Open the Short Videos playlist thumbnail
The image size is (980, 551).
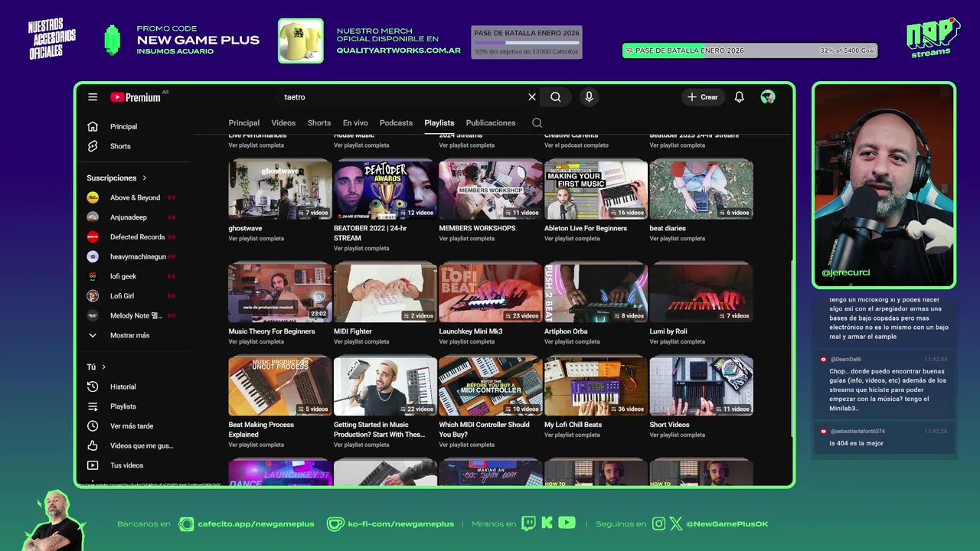(701, 386)
